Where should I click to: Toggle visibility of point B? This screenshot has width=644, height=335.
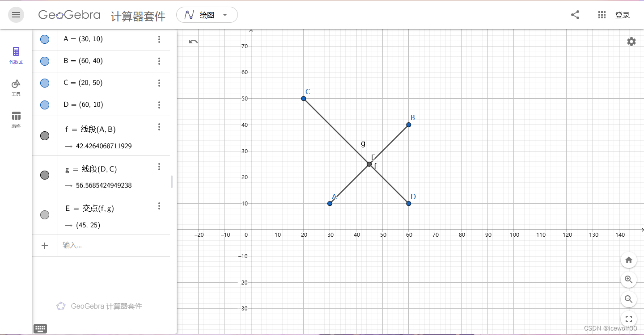tap(45, 61)
